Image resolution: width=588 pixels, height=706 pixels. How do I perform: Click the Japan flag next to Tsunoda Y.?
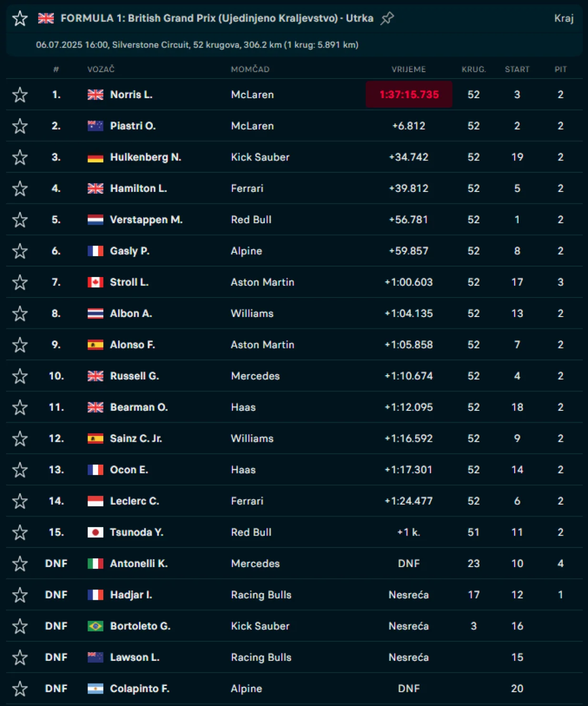point(95,532)
